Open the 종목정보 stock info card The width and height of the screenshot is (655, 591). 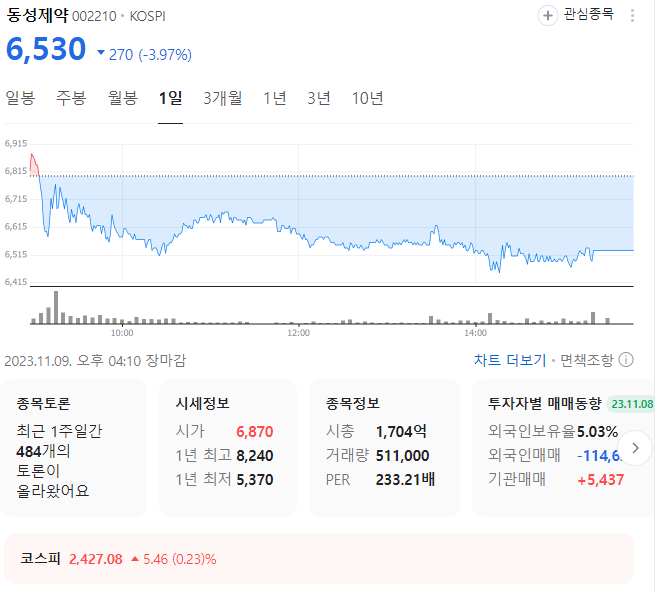click(384, 448)
